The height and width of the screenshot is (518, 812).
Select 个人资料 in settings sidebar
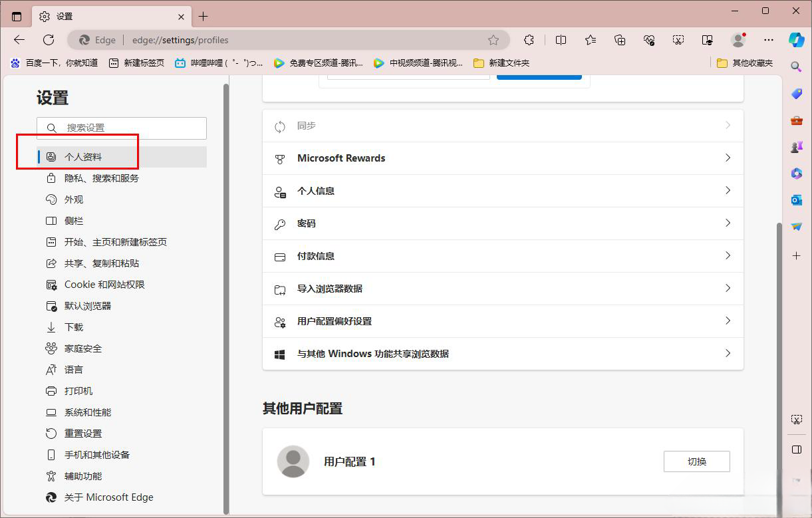[122, 157]
